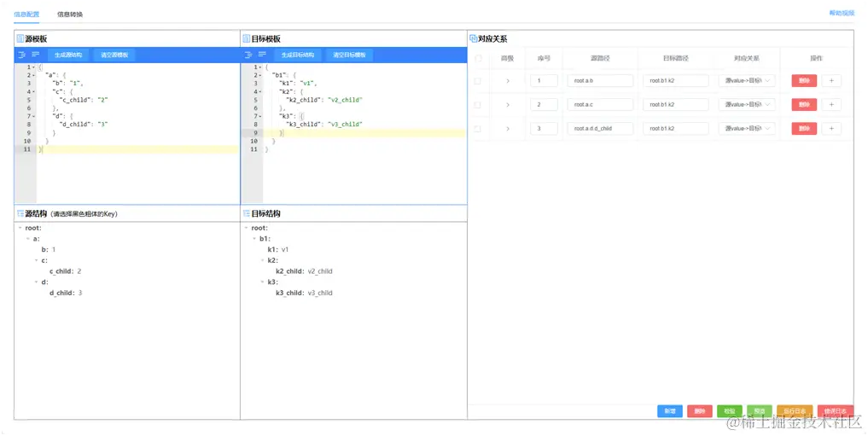This screenshot has width=868, height=436.
Task: Expand advanced chevron for row 1
Action: tap(508, 81)
